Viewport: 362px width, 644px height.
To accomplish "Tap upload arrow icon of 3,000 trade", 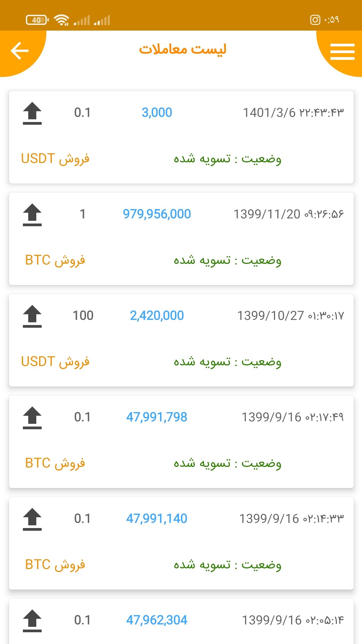I will tap(32, 113).
